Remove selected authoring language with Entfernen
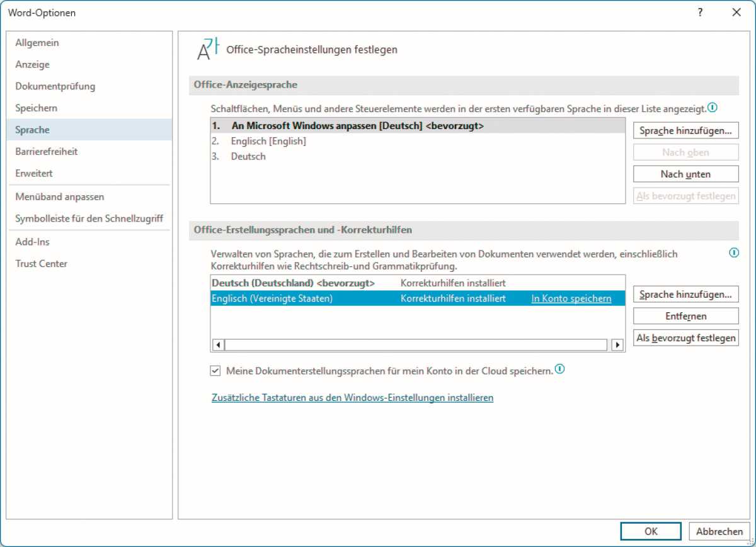This screenshot has width=756, height=547. 685,316
